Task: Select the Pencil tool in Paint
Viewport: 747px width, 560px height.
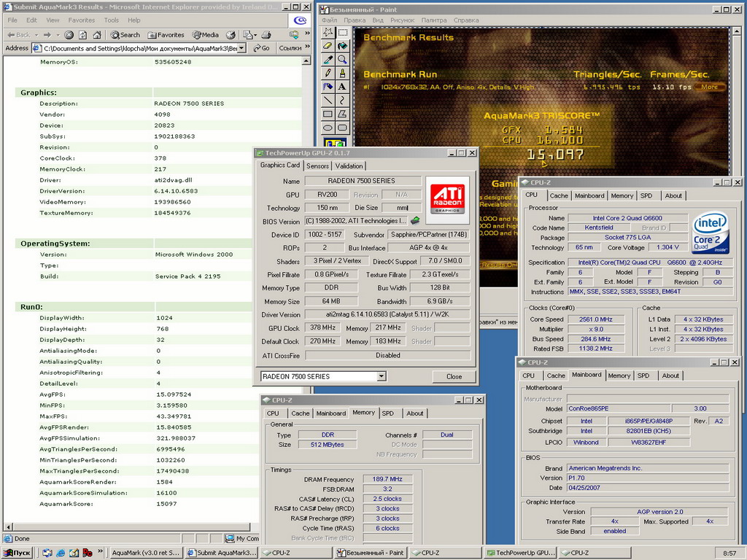Action: click(328, 73)
